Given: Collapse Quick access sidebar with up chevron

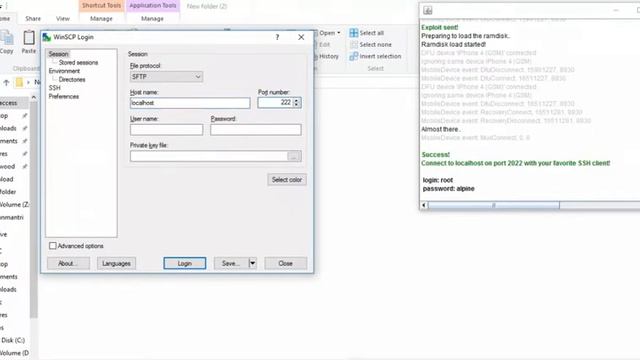Looking at the screenshot, I should 33,97.
